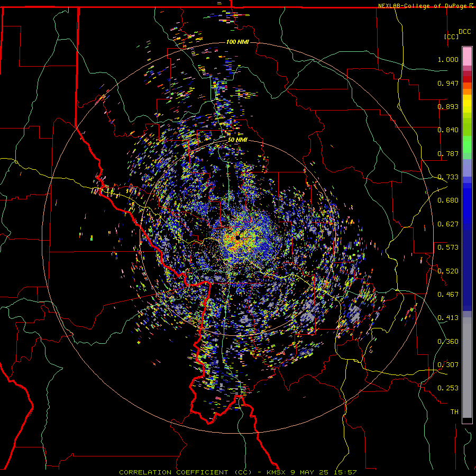Click the 100 NMI range ring label
Viewport: 476px width, 476px height.
237,42
